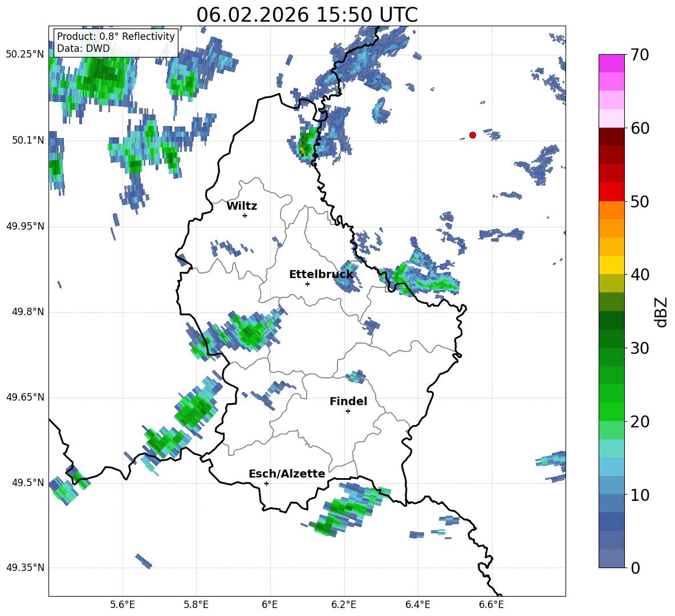Click the Wiltz station cross marker
Image resolution: width=675 pixels, height=616 pixels.
click(x=245, y=215)
